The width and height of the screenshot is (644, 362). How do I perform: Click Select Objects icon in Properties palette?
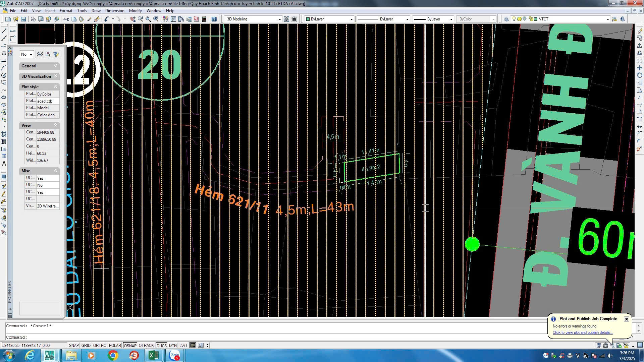point(48,54)
